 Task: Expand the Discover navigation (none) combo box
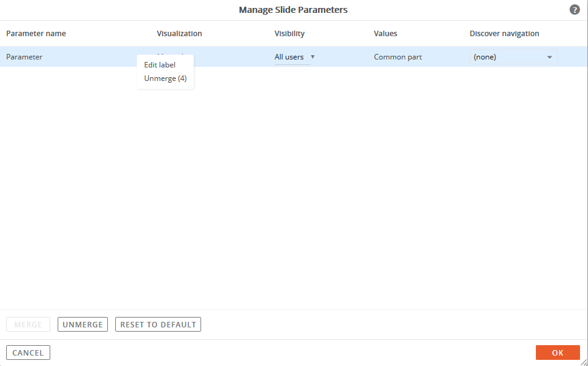pos(513,57)
